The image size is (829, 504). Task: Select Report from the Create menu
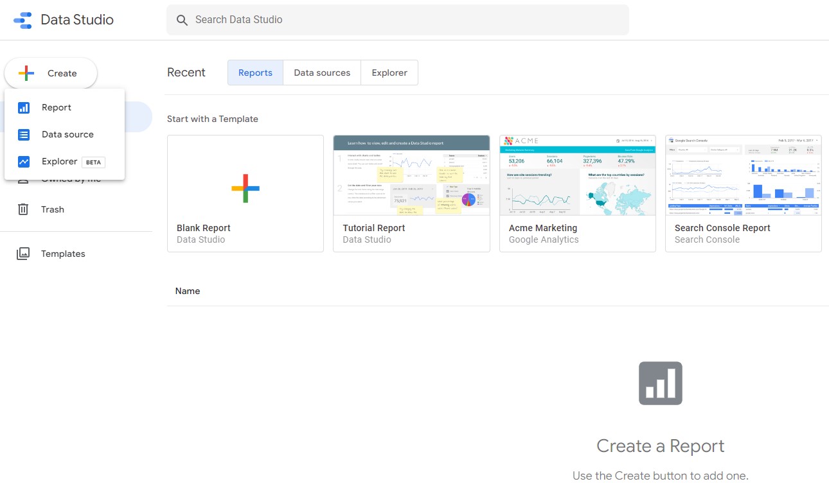click(64, 108)
